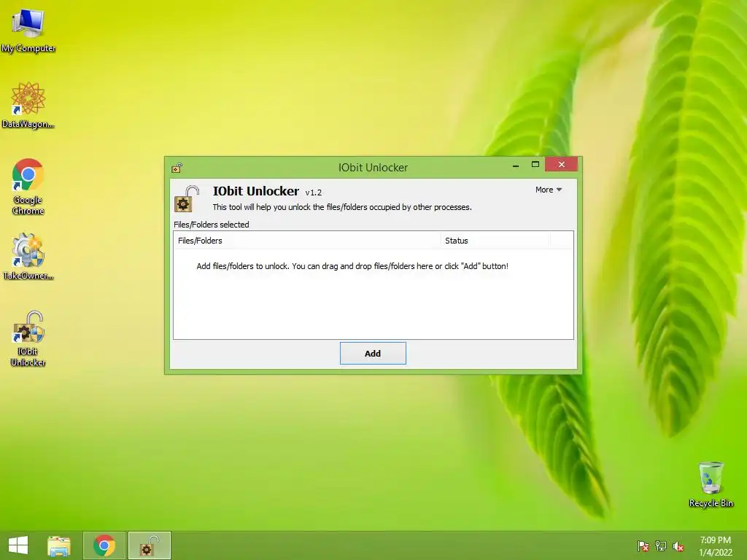747x560 pixels.
Task: Expand the More dropdown menu
Action: click(549, 190)
